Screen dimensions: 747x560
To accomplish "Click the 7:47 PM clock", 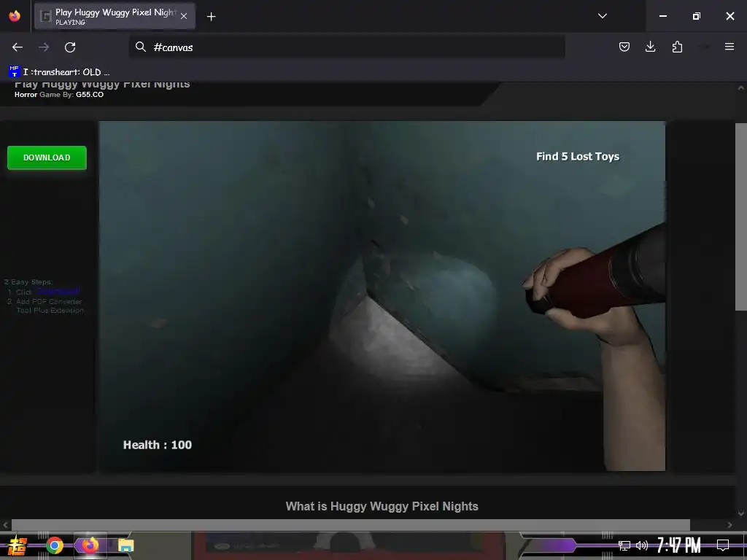I will pos(678,545).
